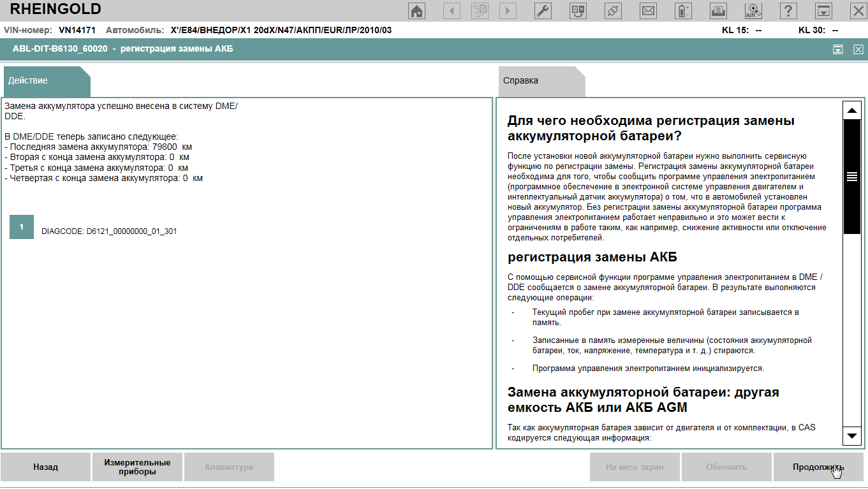
Task: Select the Справка tab
Action: tap(541, 81)
